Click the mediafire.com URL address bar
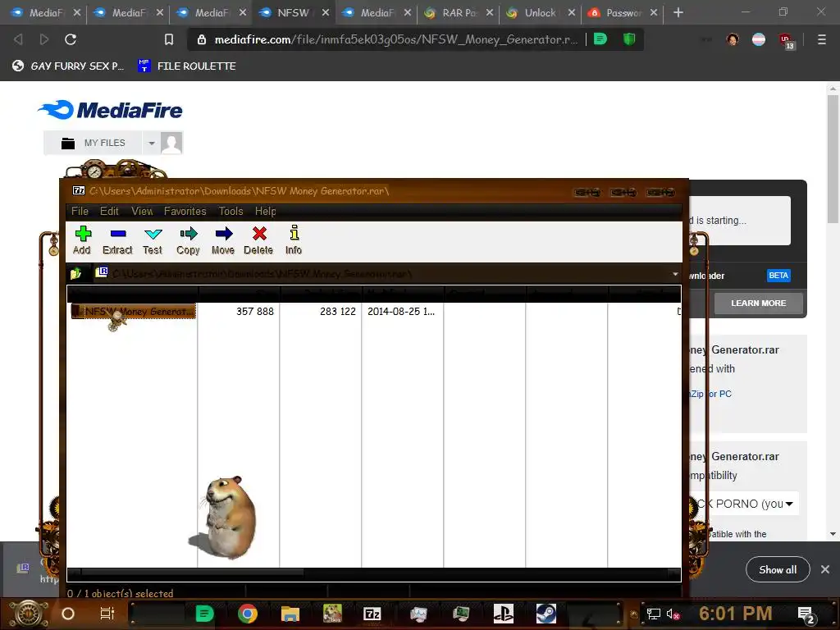840x630 pixels. pos(396,39)
